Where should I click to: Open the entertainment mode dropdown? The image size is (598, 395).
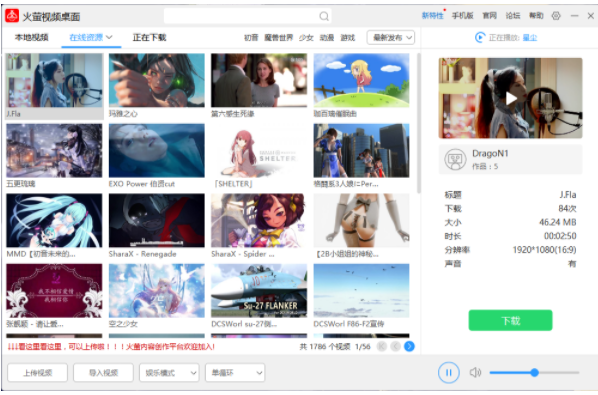click(169, 373)
